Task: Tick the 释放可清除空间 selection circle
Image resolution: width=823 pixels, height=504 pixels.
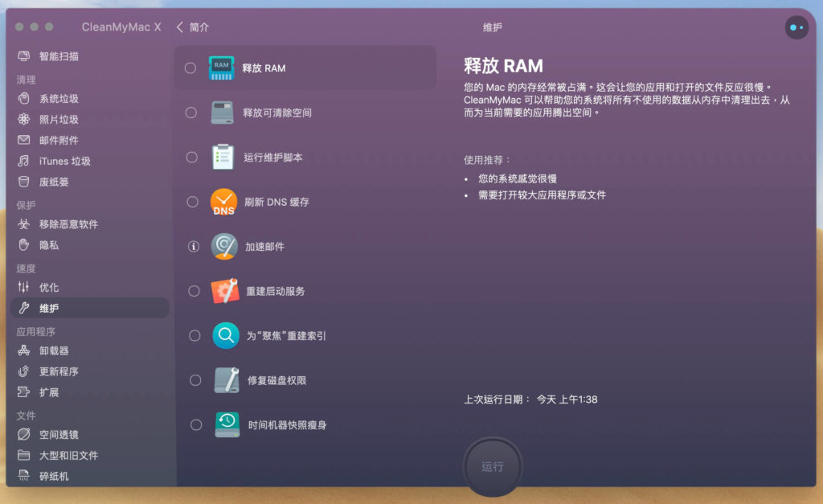Action: pyautogui.click(x=191, y=113)
